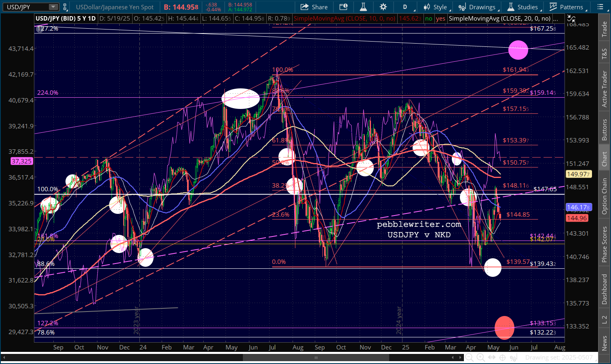The width and height of the screenshot is (611, 364).
Task: Expand the Drawing set 2025-0507 selector
Action: [559, 358]
